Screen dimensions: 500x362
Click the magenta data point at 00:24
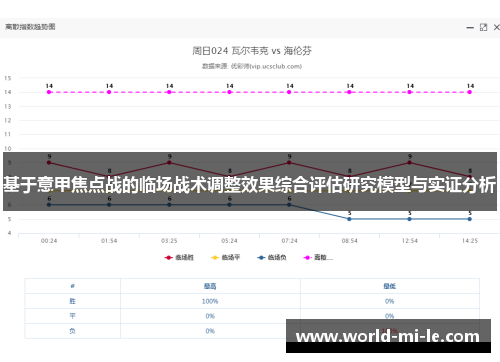click(x=49, y=92)
